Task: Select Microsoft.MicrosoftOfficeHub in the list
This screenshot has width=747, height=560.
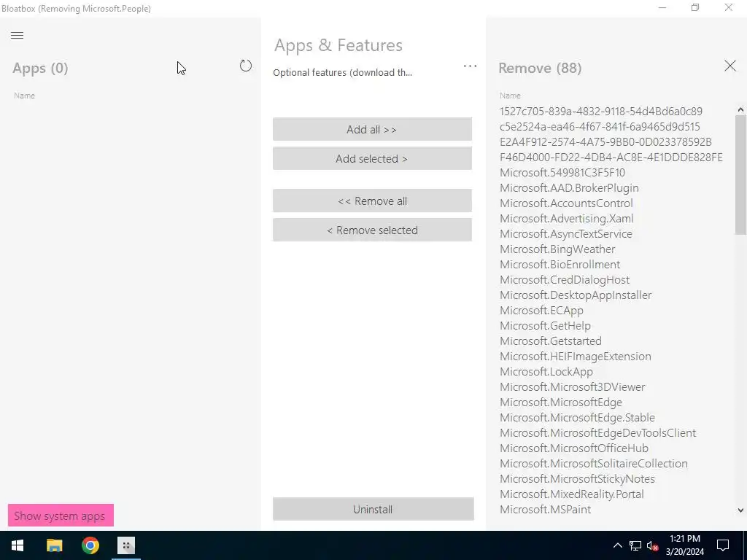Action: tap(574, 448)
